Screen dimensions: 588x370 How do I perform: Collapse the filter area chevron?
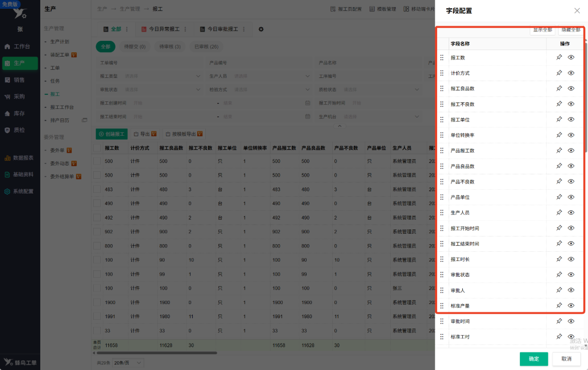tap(339, 126)
